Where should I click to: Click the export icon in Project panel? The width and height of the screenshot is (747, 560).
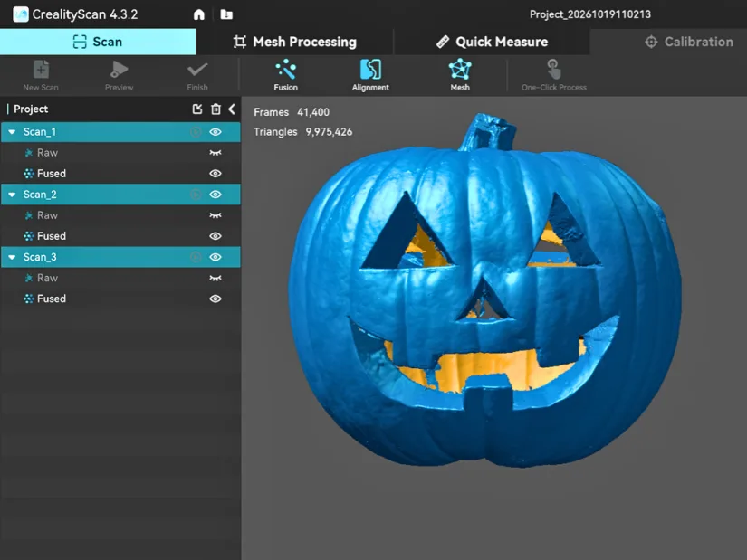point(197,109)
